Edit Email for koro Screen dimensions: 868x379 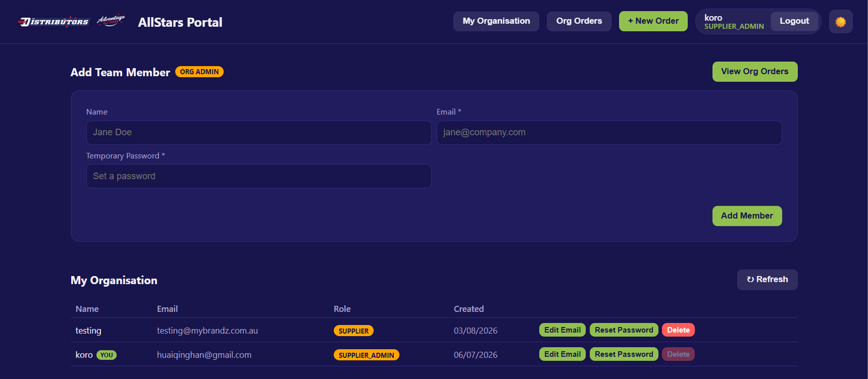[563, 354]
